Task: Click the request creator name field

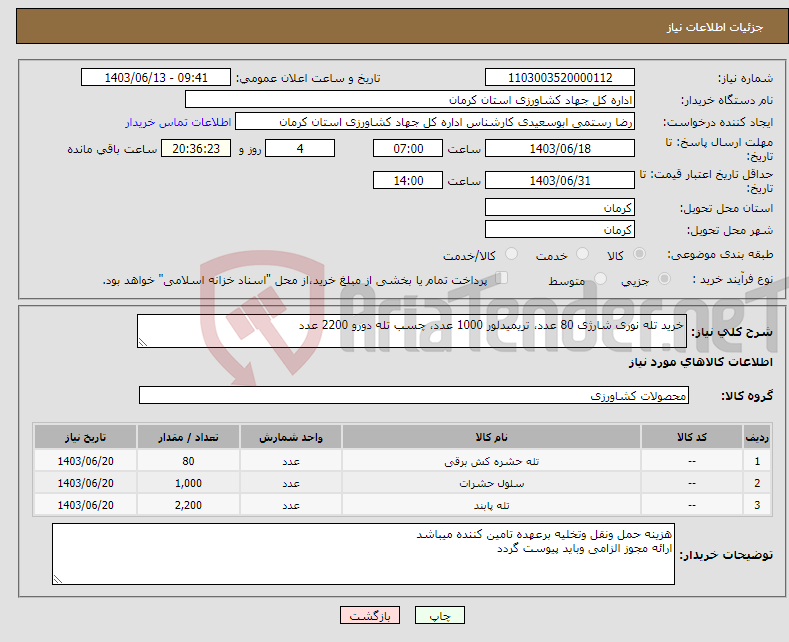Action: [x=435, y=122]
